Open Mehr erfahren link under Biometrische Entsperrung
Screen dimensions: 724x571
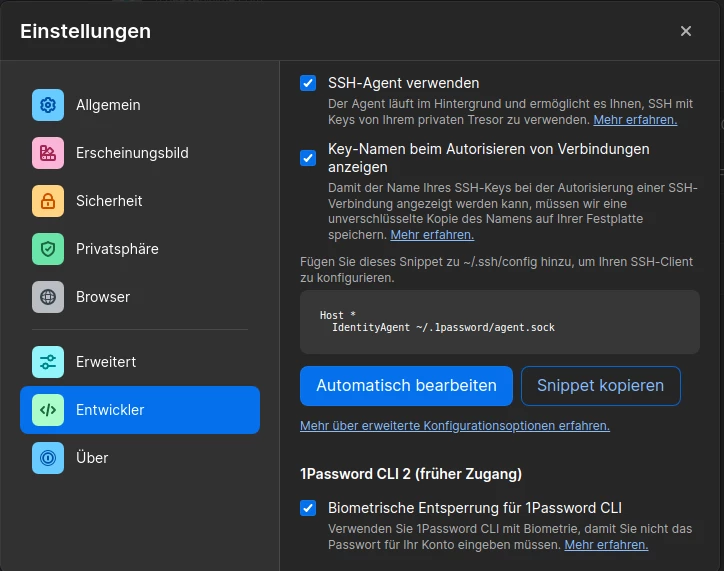pyautogui.click(x=606, y=545)
